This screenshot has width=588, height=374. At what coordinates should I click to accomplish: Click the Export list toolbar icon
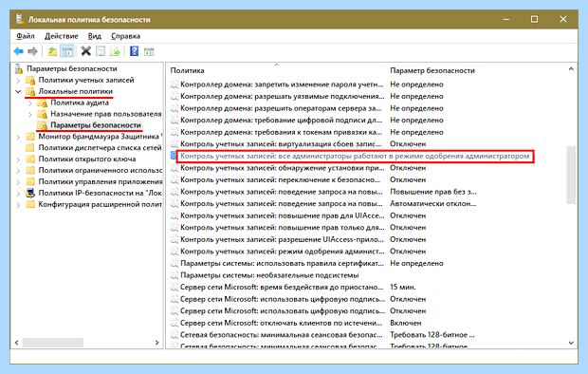(x=115, y=51)
